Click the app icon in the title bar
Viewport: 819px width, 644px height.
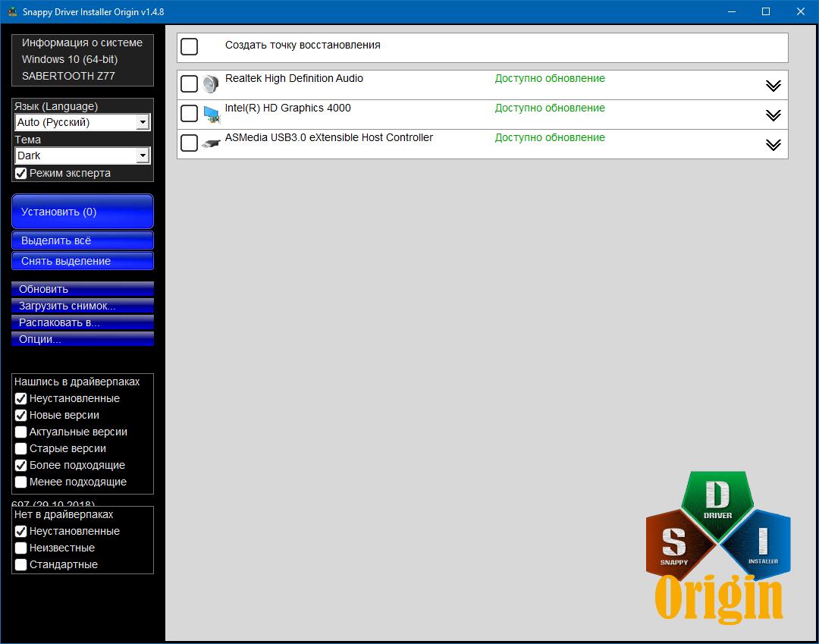[x=12, y=12]
